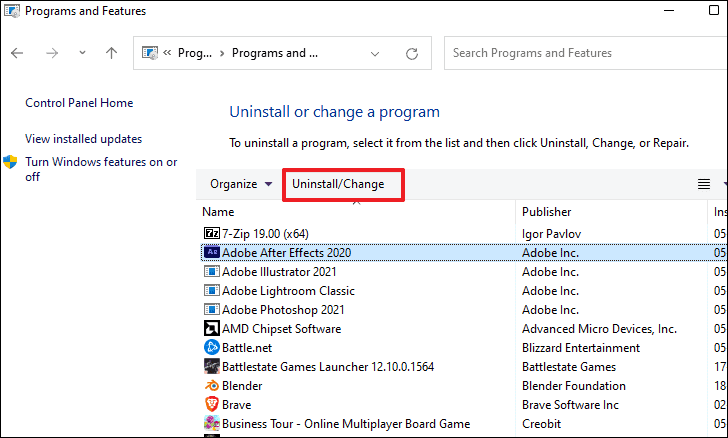Click publisher Igor Pavlov
Screen dimensions: 728x438
(551, 234)
